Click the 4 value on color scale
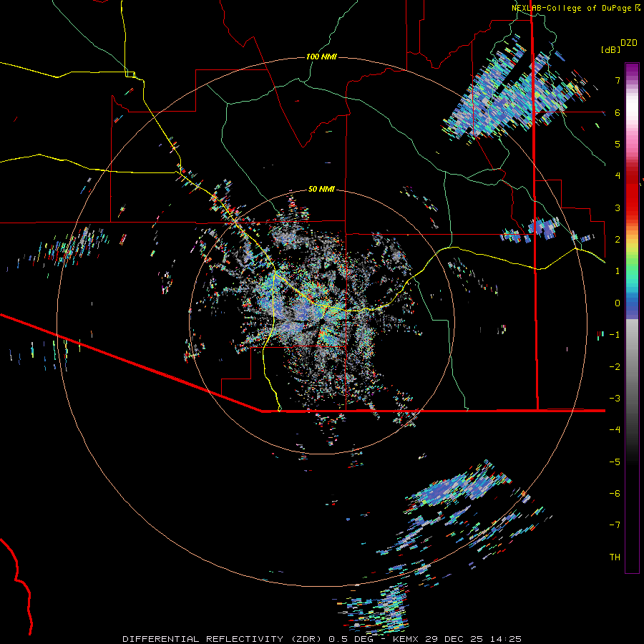 618,176
